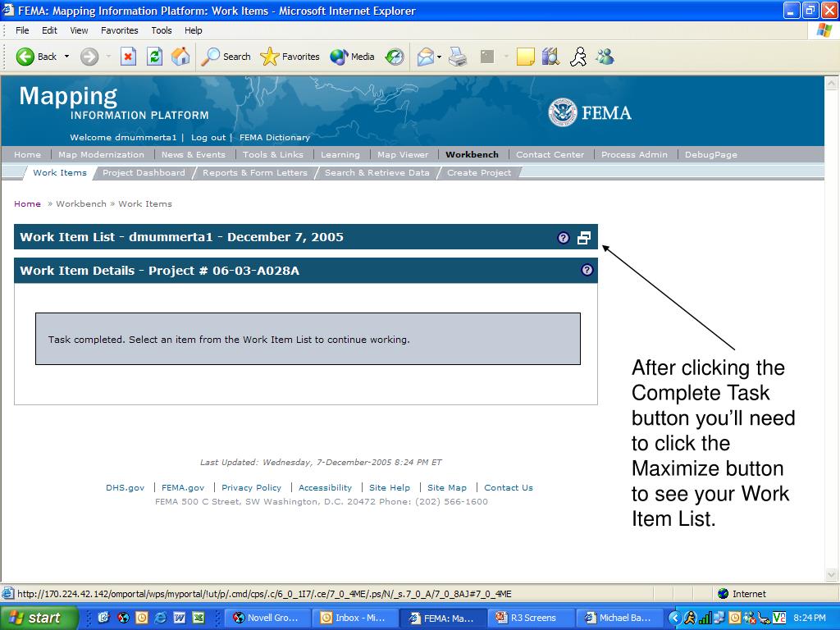This screenshot has height=630, width=840.
Task: Open the Accessibility footer link
Action: click(325, 487)
